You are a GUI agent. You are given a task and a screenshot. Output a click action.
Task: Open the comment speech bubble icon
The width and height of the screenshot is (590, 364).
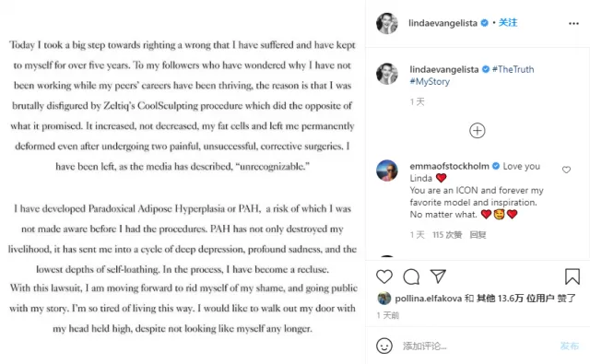[x=411, y=276]
